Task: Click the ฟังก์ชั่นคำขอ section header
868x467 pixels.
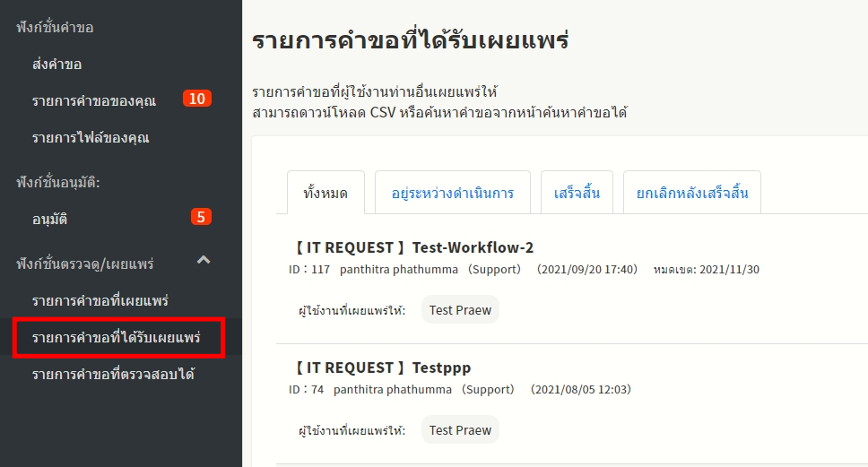Action: [x=55, y=27]
